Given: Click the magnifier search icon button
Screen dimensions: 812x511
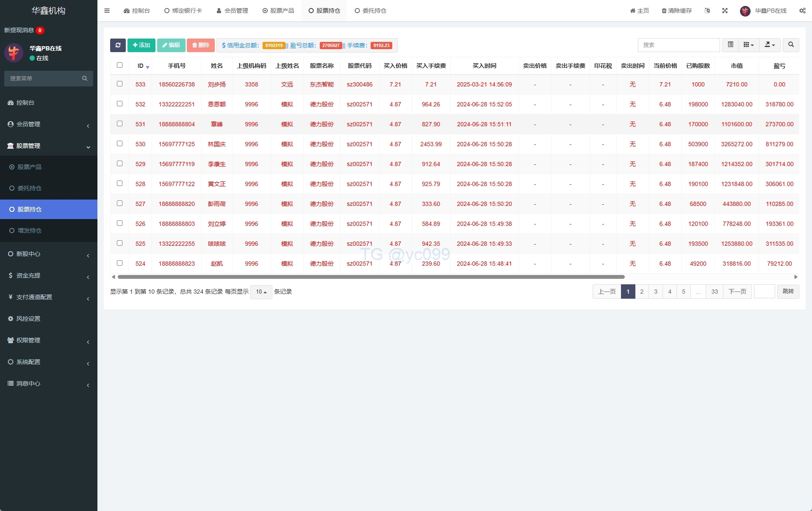Looking at the screenshot, I should tap(791, 45).
